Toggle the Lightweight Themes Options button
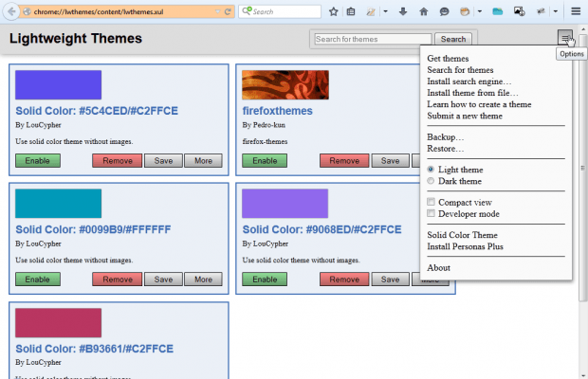The width and height of the screenshot is (588, 379). pos(565,37)
